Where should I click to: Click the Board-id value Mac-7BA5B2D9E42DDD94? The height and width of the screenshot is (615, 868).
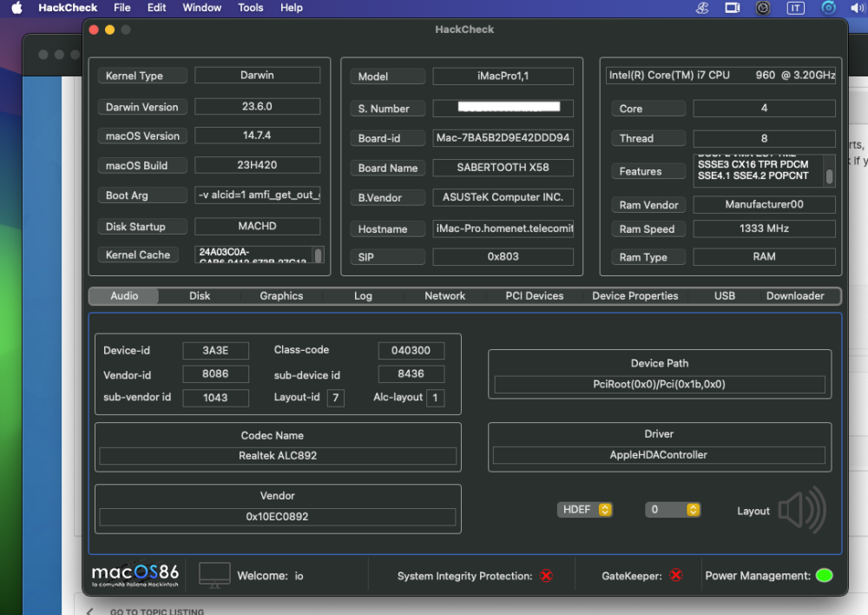tap(503, 138)
